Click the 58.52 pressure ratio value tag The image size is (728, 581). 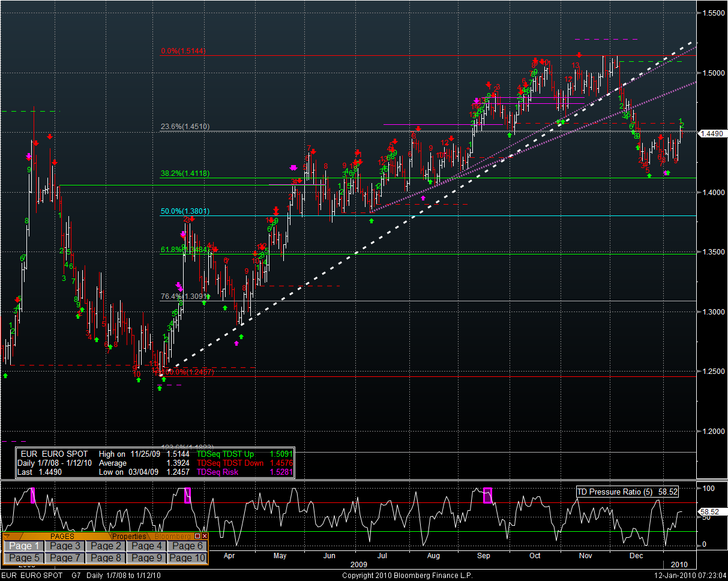pyautogui.click(x=712, y=512)
